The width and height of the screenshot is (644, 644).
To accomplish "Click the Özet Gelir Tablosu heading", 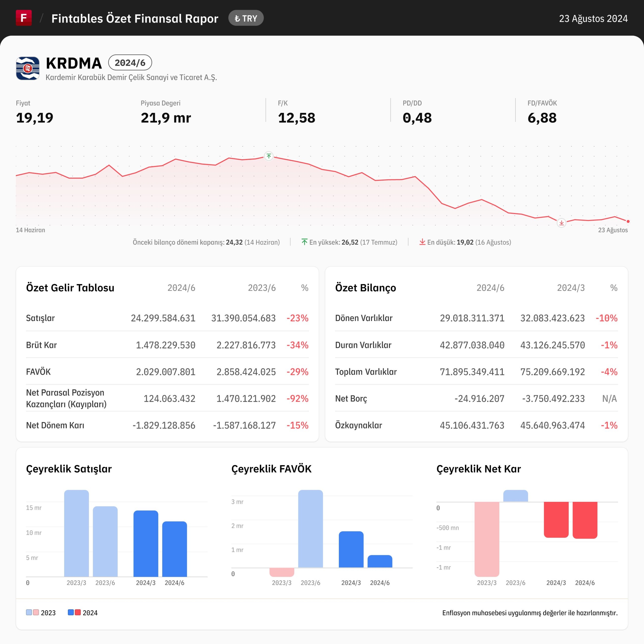I will point(70,288).
